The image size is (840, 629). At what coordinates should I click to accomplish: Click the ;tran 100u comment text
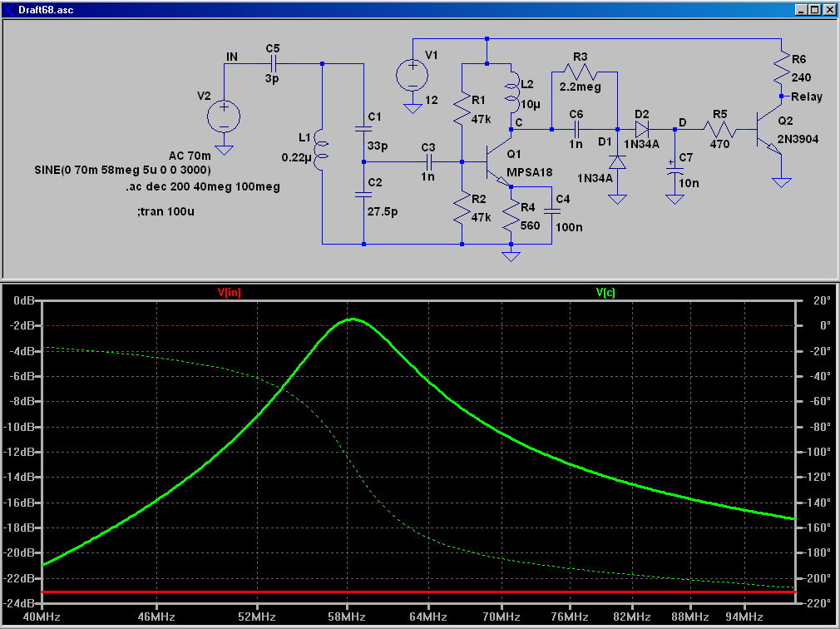coord(166,211)
